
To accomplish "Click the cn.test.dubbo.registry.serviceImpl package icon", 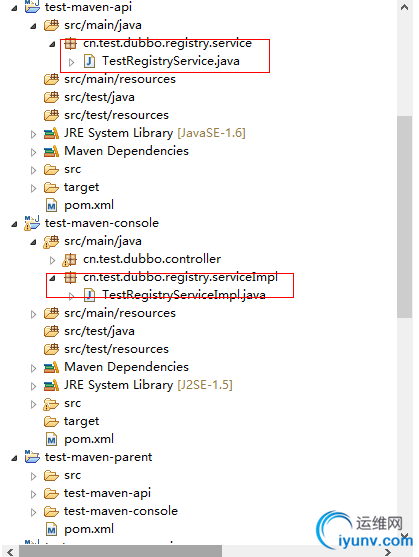I will click(x=70, y=277).
